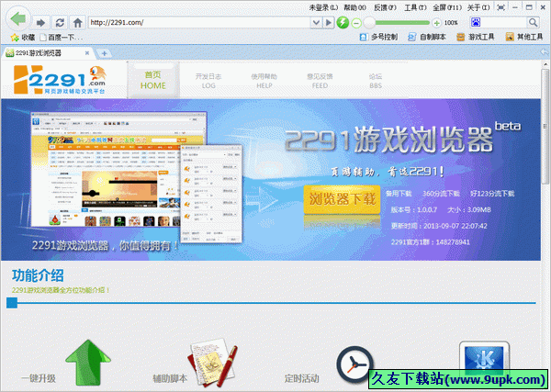Click the minus zoom-out button
Image resolution: width=551 pixels, height=392 pixels.
(x=356, y=23)
